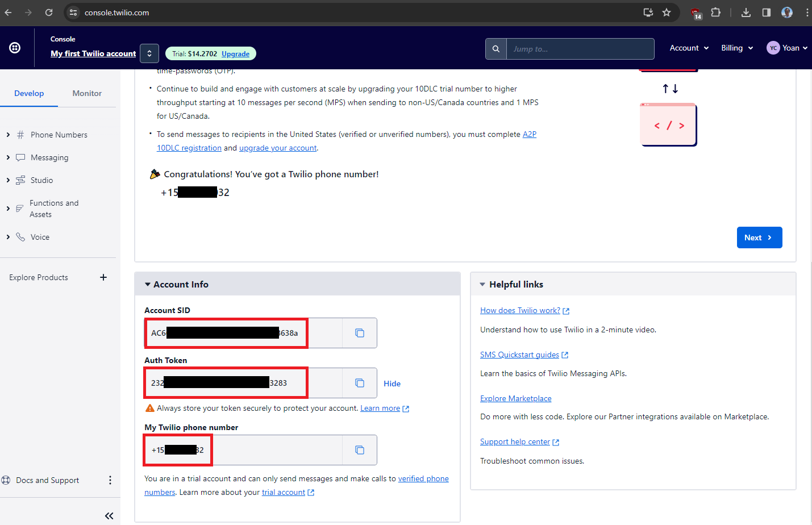Viewport: 812px width, 525px height.
Task: Click the YC user avatar
Action: coord(773,48)
